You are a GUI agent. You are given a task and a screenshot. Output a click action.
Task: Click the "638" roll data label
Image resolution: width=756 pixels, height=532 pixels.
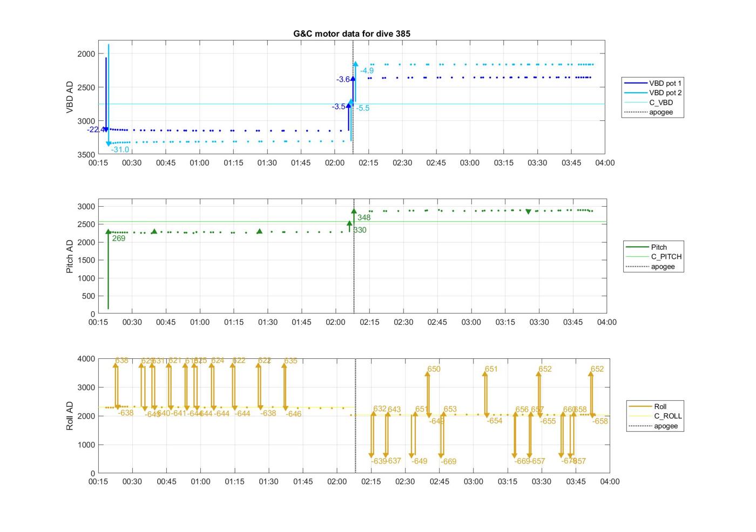pos(122,360)
